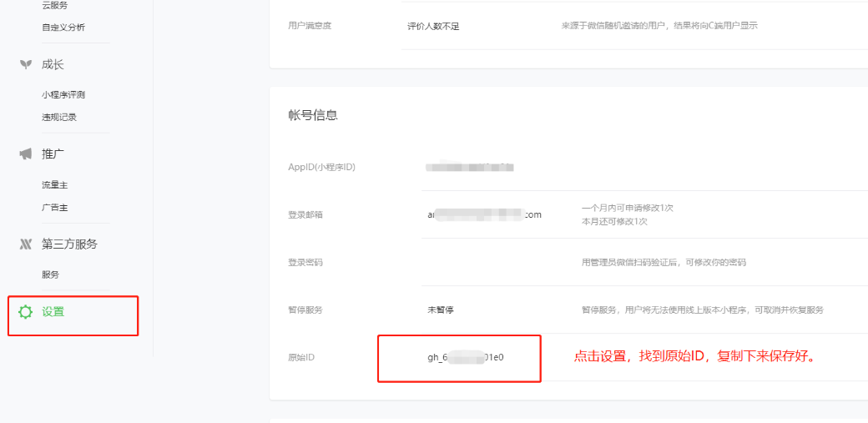
Task: Open 云服务 in the sidebar
Action: [55, 5]
